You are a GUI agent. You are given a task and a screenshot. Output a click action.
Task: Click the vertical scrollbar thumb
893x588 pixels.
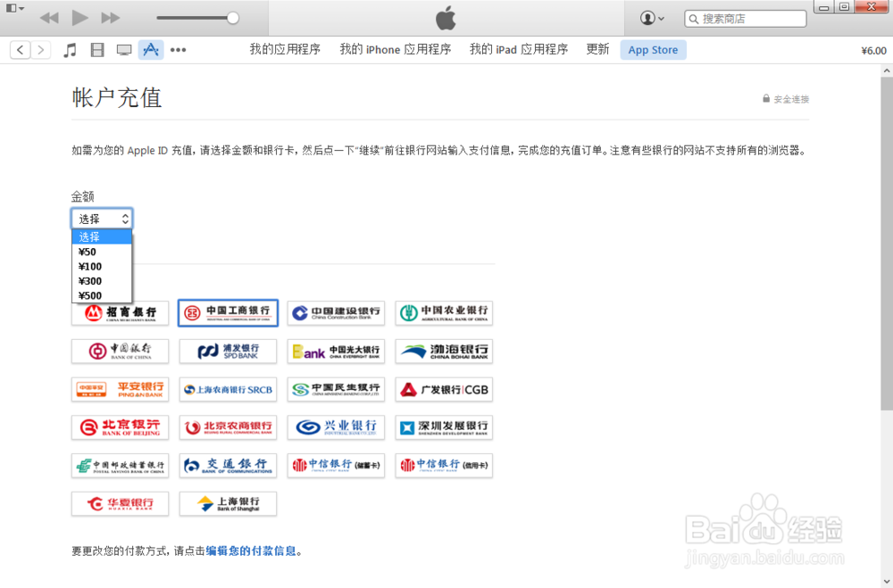tap(887, 244)
